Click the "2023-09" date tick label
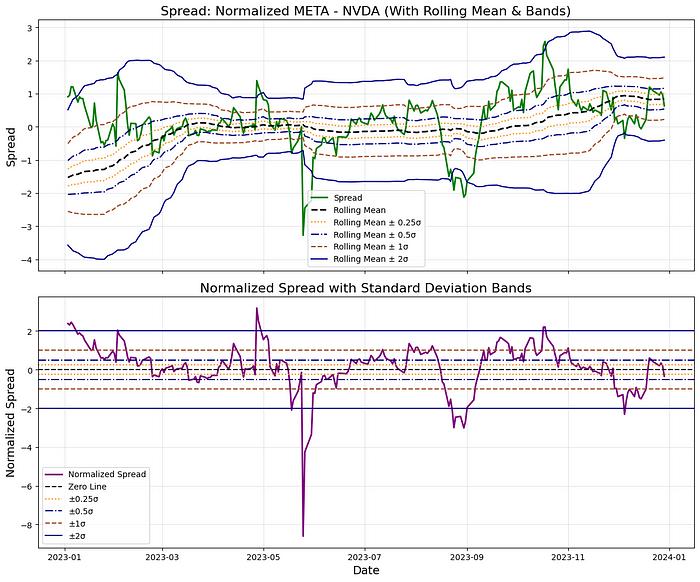700x582 pixels. [467, 557]
